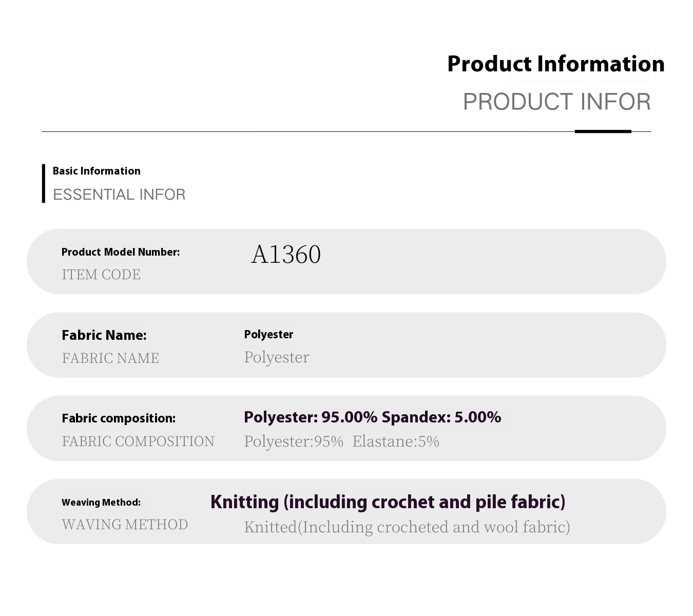The image size is (693, 616).
Task: Click the gray "FABRIC COMPOSITION" caption
Action: coord(138,441)
